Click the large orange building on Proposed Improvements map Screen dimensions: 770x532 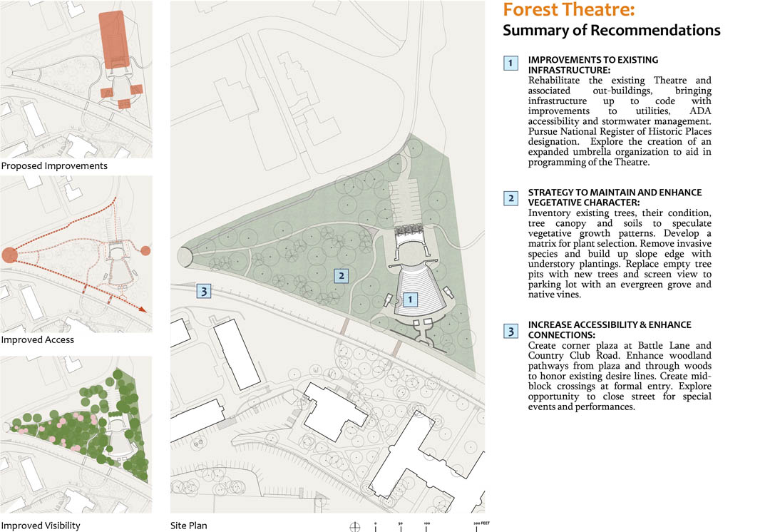[114, 39]
